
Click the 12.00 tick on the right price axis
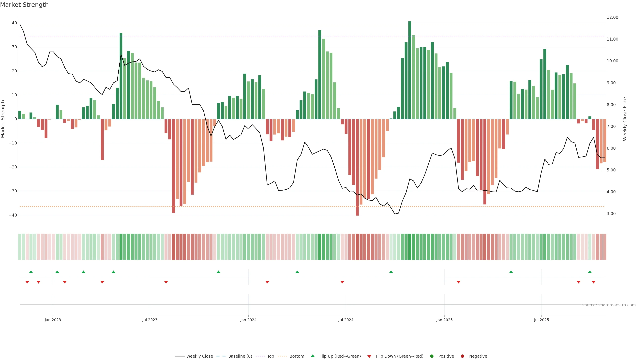coord(612,17)
